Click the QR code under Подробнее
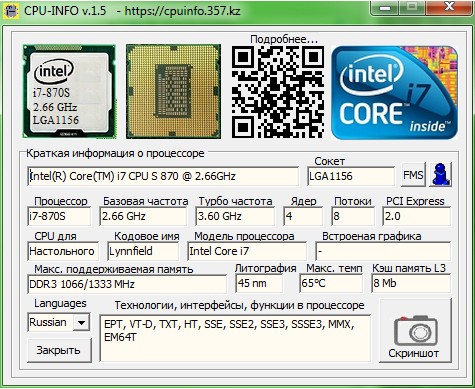Image resolution: width=475 pixels, height=389 pixels. click(x=278, y=92)
